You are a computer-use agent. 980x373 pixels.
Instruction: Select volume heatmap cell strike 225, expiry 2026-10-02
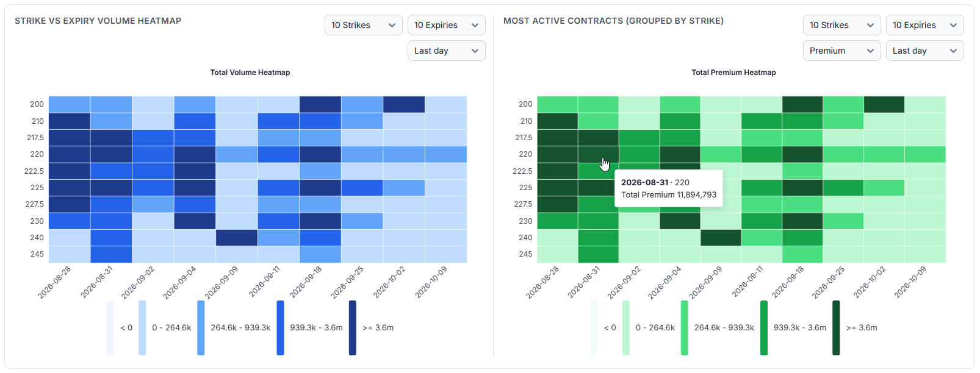click(x=404, y=188)
